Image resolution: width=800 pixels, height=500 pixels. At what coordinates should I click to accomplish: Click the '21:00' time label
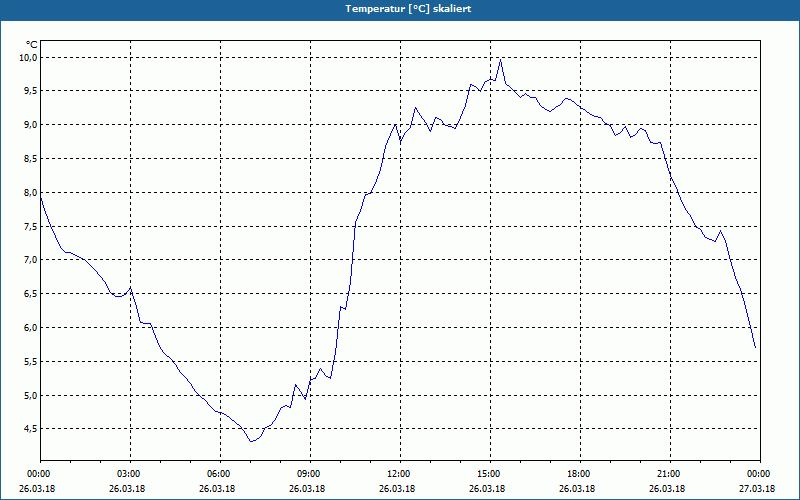pos(670,474)
